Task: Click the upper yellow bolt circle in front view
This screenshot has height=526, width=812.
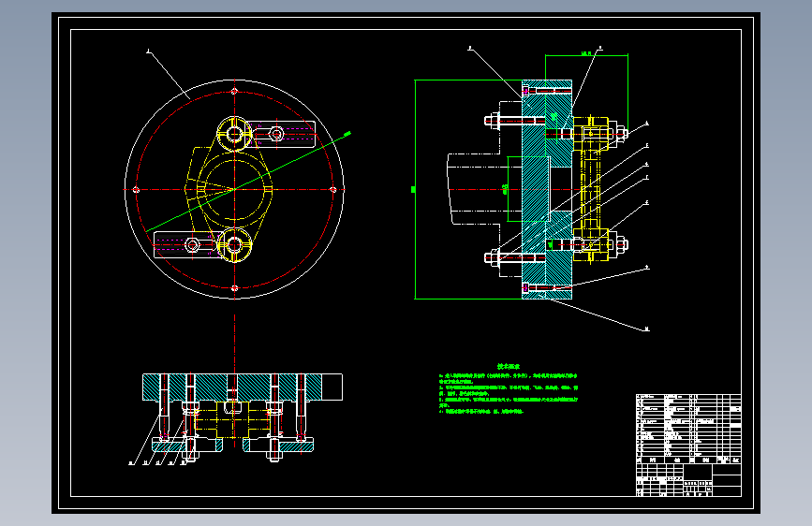Action: [234, 134]
